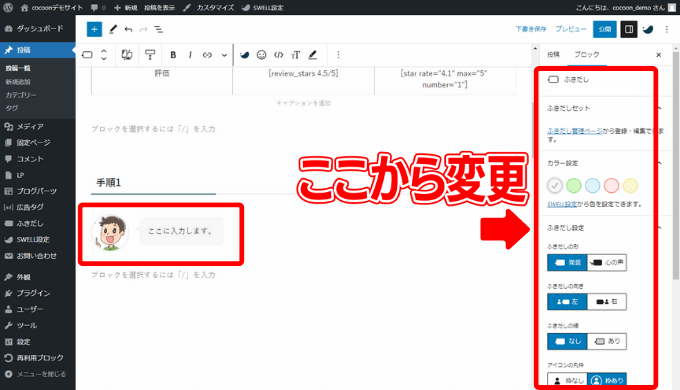This screenshot has height=390, width=680.
Task: Set balloon border to なし
Action: [567, 341]
